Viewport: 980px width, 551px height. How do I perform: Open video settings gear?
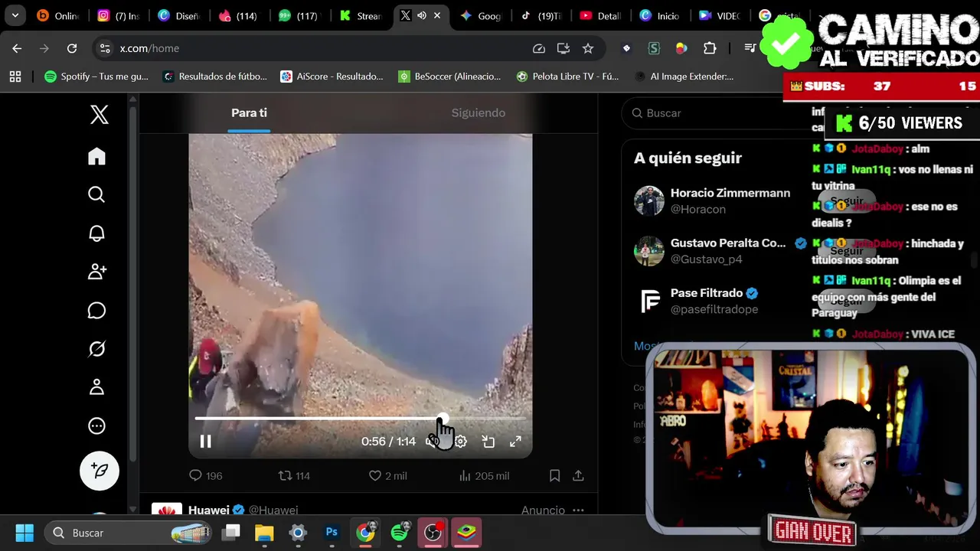[460, 442]
